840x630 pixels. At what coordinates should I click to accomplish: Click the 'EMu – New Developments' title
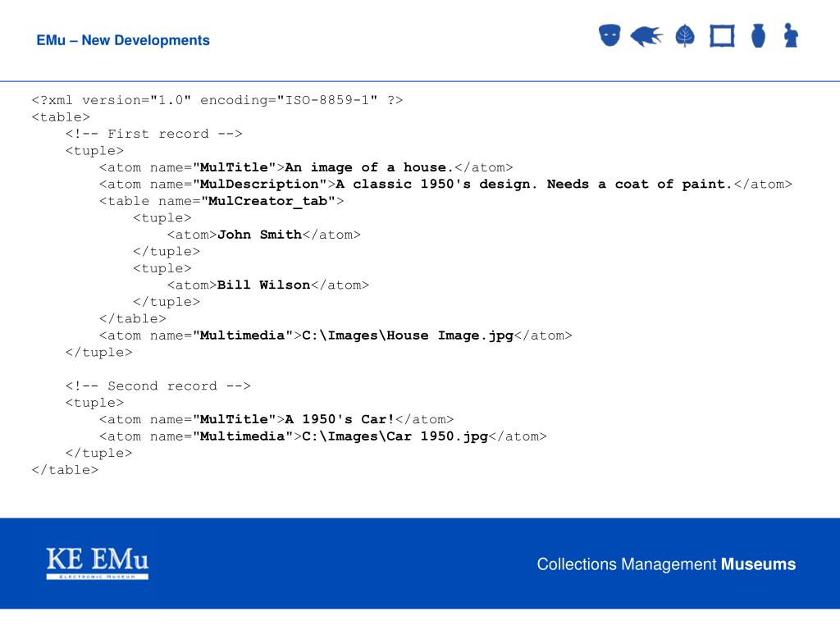point(123,40)
